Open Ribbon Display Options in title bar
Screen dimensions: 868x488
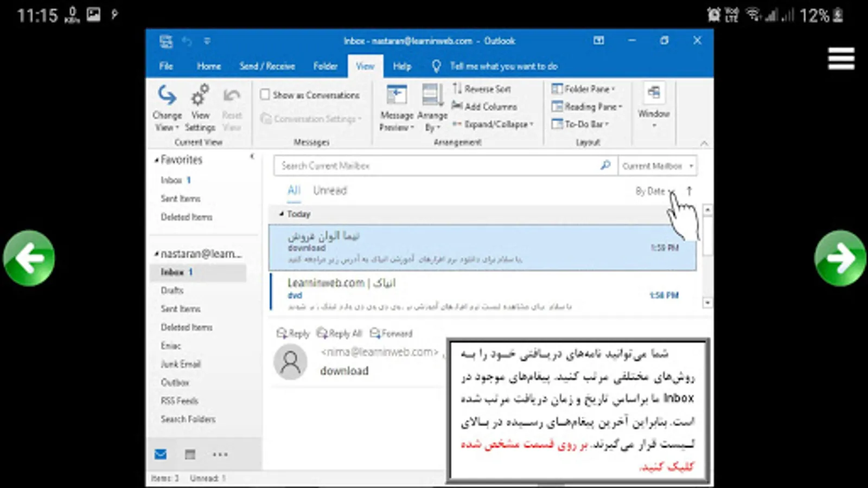599,41
